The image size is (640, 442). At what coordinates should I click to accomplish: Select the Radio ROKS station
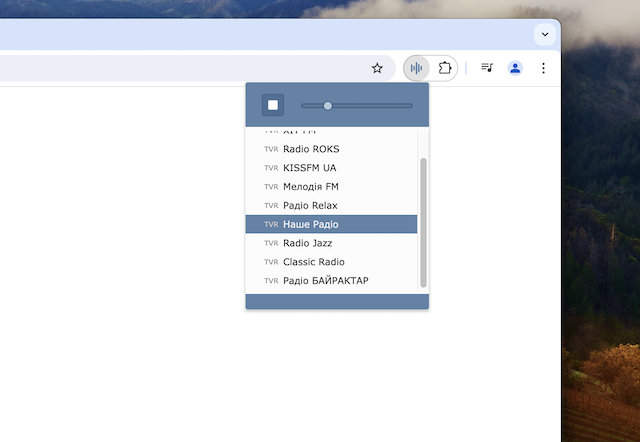331,149
